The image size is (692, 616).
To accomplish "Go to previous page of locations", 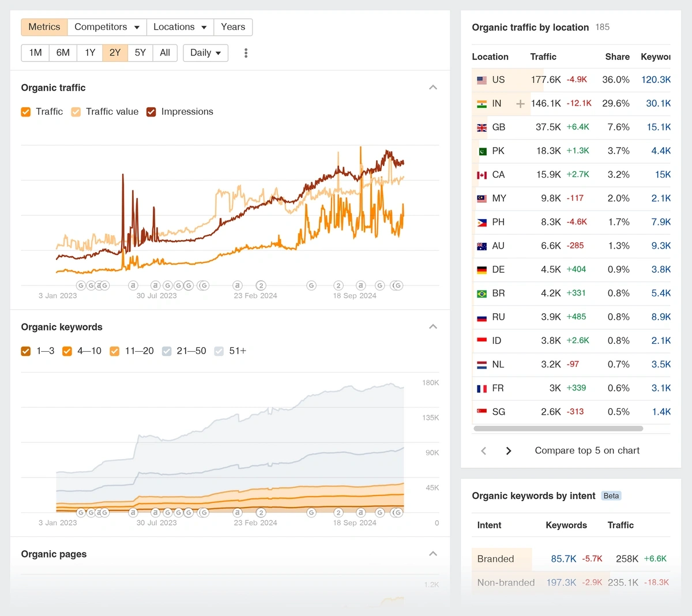I will (x=484, y=451).
